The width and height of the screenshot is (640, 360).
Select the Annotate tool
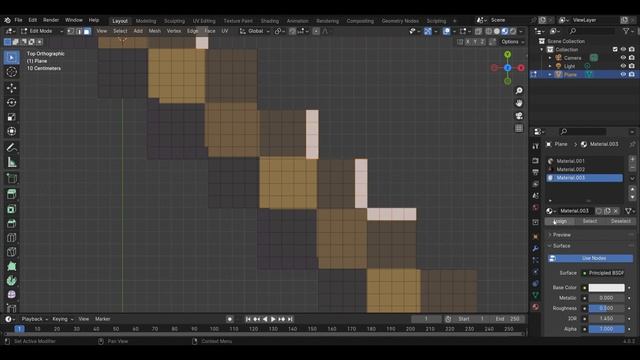pyautogui.click(x=11, y=147)
